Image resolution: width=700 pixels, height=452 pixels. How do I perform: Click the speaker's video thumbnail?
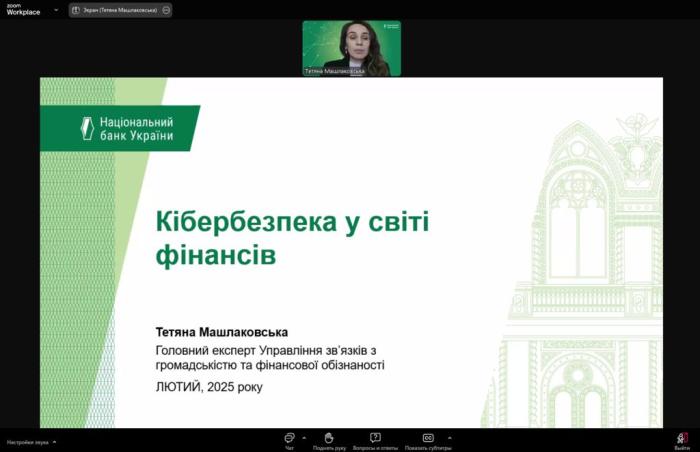351,45
